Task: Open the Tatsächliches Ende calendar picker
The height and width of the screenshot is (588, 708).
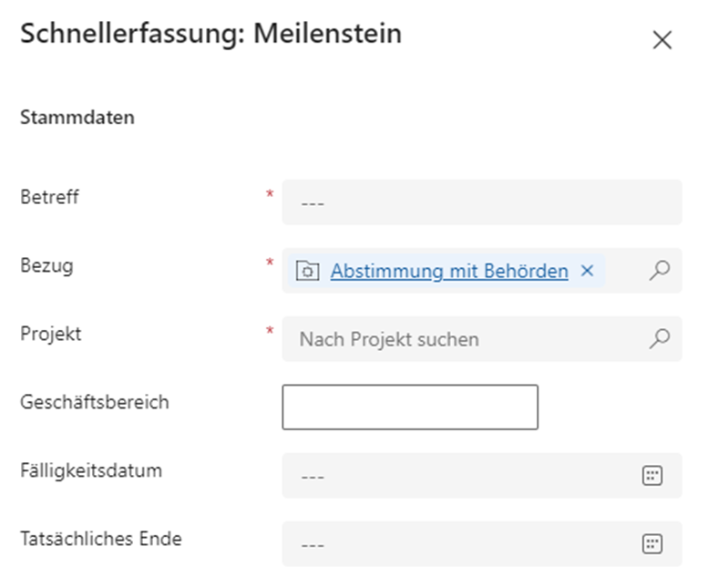Action: coord(652,544)
